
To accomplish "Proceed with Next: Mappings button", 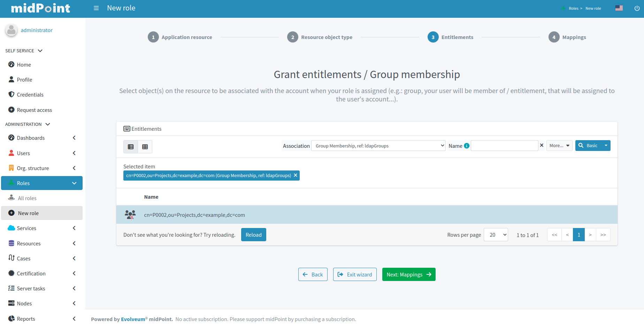I will (x=408, y=275).
